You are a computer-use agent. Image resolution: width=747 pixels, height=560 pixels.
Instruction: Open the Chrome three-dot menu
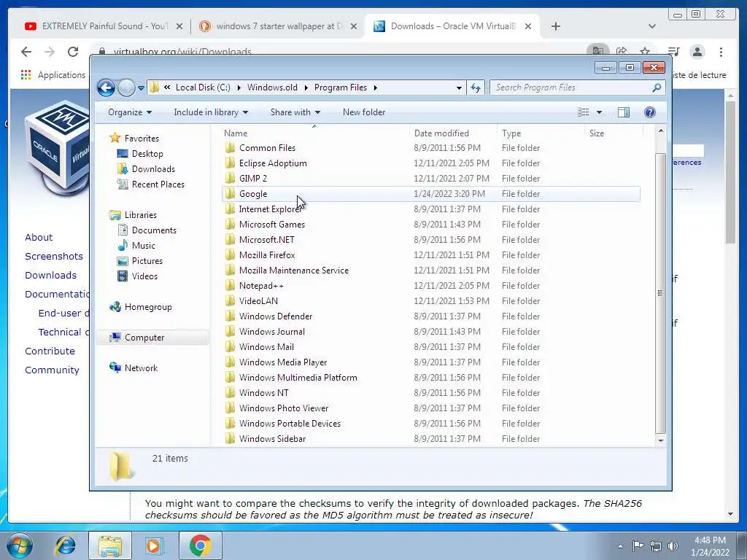[721, 52]
